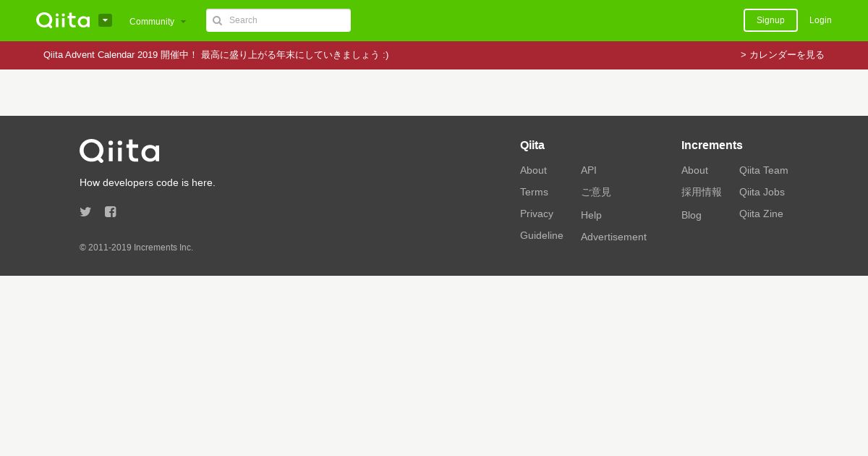
Task: Click the large Qiita footer logo
Action: point(119,151)
